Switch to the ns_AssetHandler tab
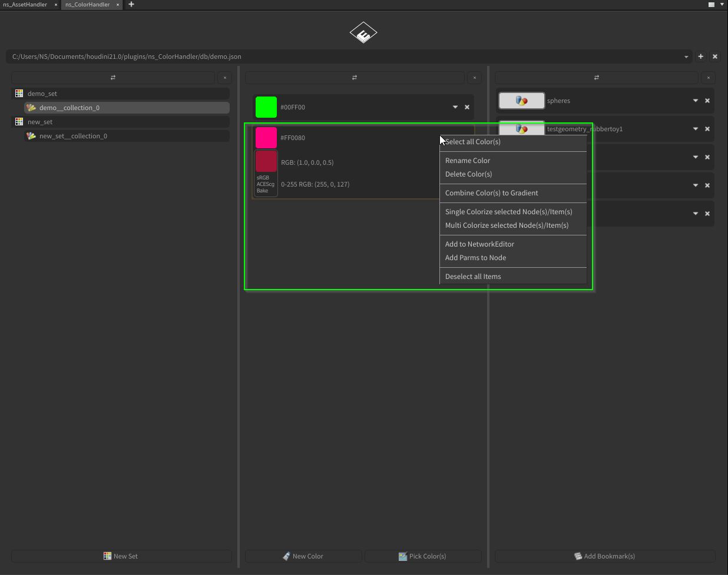The height and width of the screenshot is (575, 728). (x=25, y=5)
